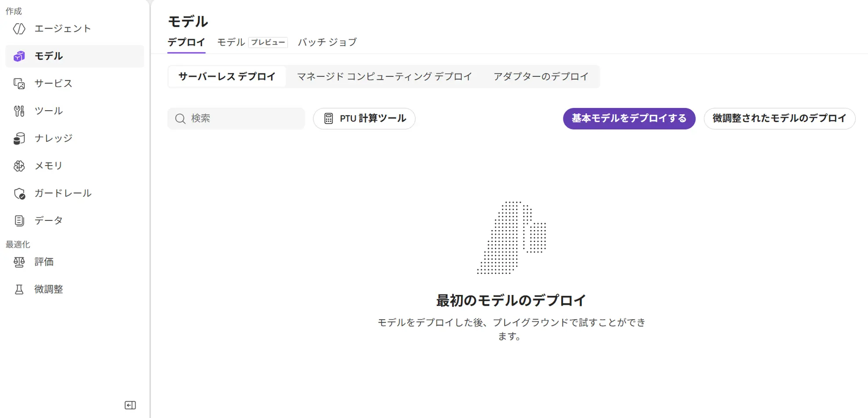Click the 最初のモデルのデプロイ heading

click(x=511, y=301)
